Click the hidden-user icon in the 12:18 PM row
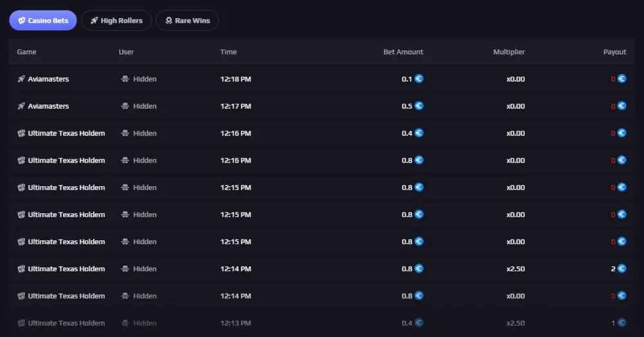The image size is (644, 337). (125, 79)
